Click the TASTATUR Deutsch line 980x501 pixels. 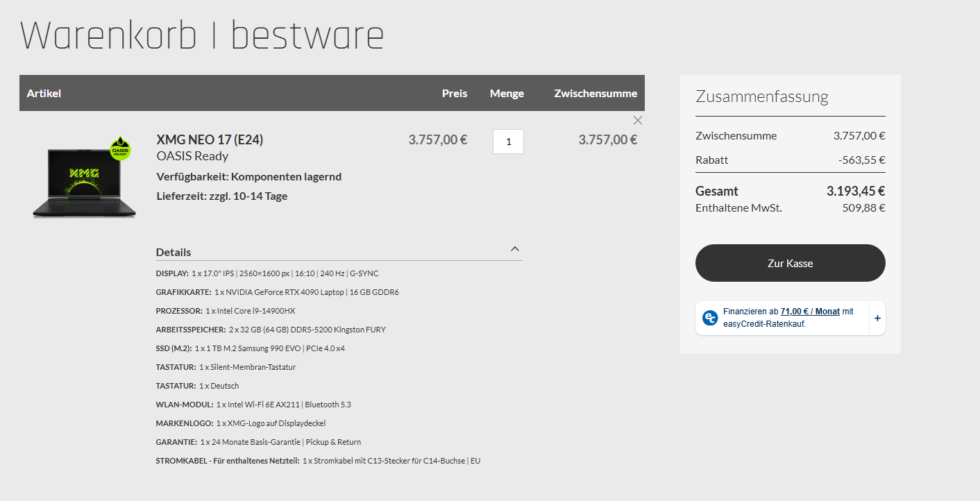coord(197,386)
